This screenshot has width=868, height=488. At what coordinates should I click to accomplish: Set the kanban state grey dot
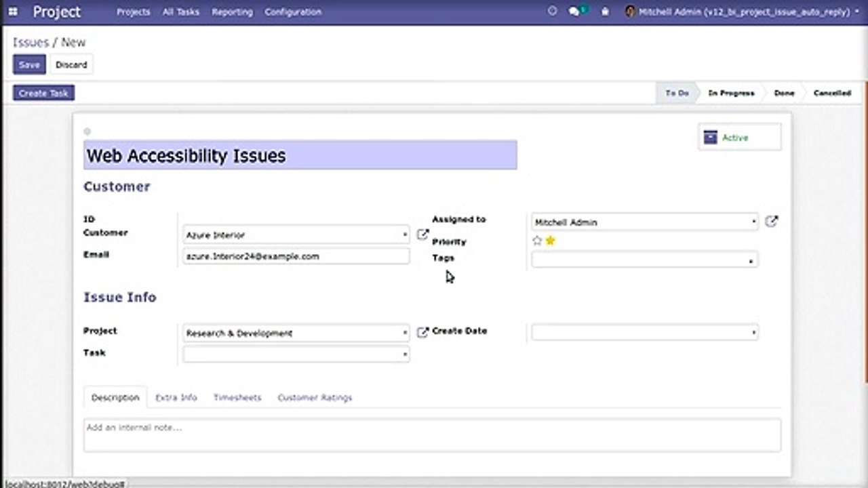coord(87,131)
